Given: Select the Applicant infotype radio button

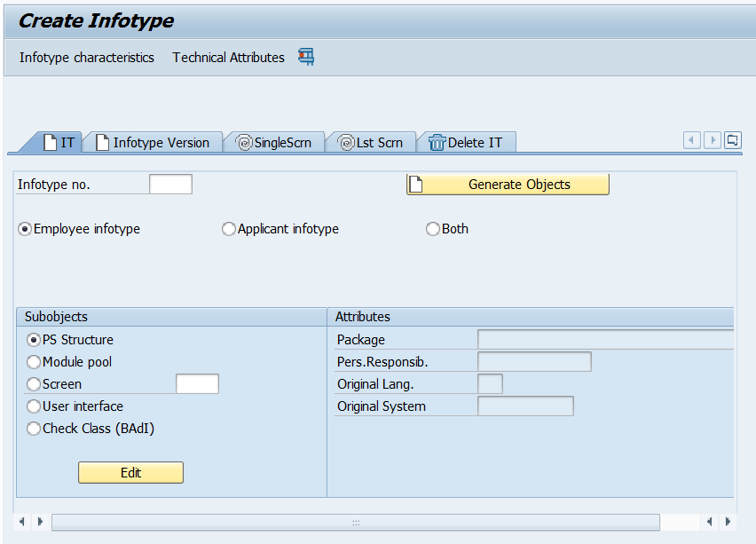Looking at the screenshot, I should pos(228,229).
